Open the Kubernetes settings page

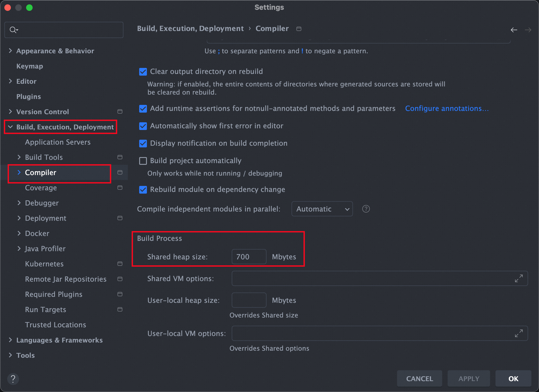pos(44,264)
